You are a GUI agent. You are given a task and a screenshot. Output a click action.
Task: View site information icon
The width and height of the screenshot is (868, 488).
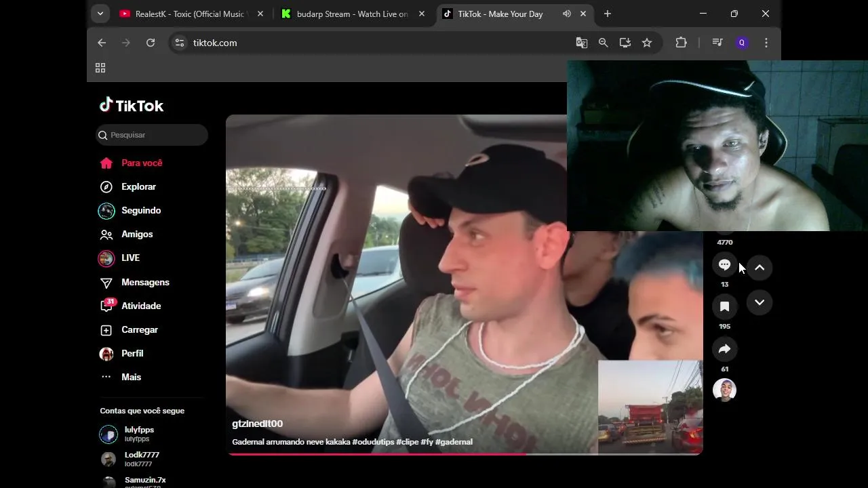(179, 43)
